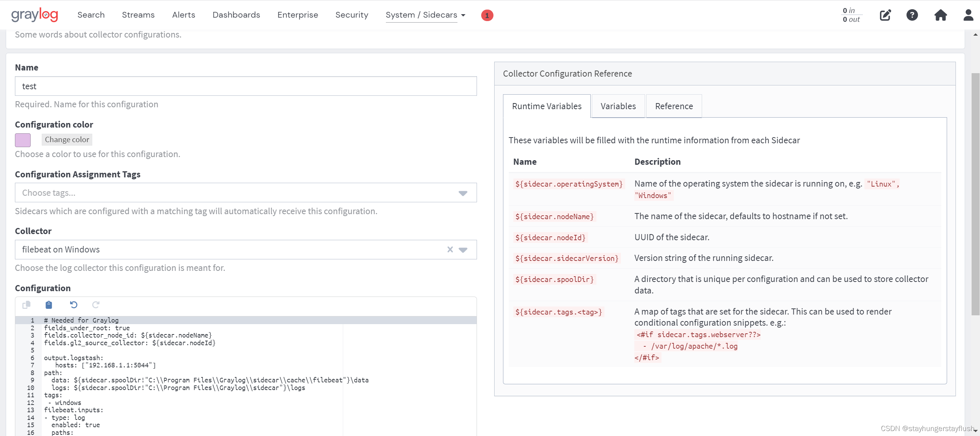Screen dimensions: 980x436
Task: Click the ${sidecar.spoolDir} variable in the table
Action: click(x=554, y=280)
